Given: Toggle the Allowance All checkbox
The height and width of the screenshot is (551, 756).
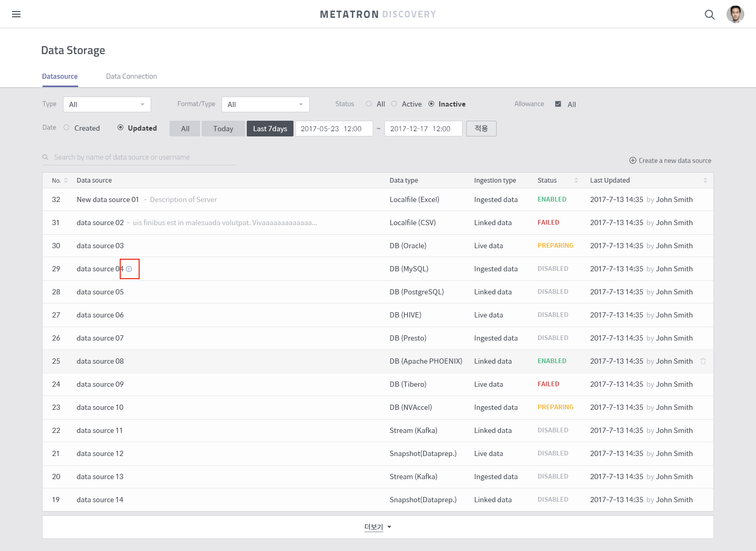Looking at the screenshot, I should click(x=558, y=104).
